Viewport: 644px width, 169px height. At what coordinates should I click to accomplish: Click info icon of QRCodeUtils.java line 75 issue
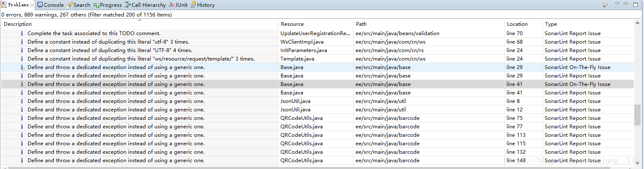(22, 118)
